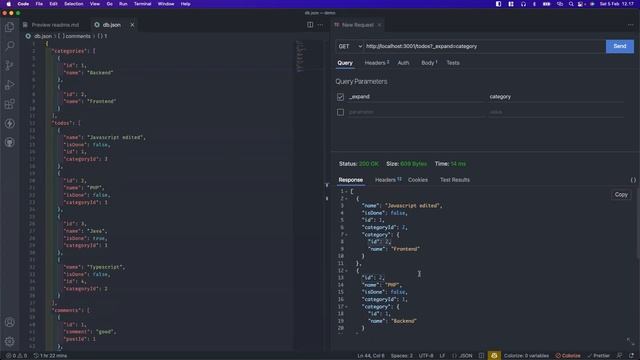640x360 pixels.
Task: Select the Response tab
Action: [351, 180]
